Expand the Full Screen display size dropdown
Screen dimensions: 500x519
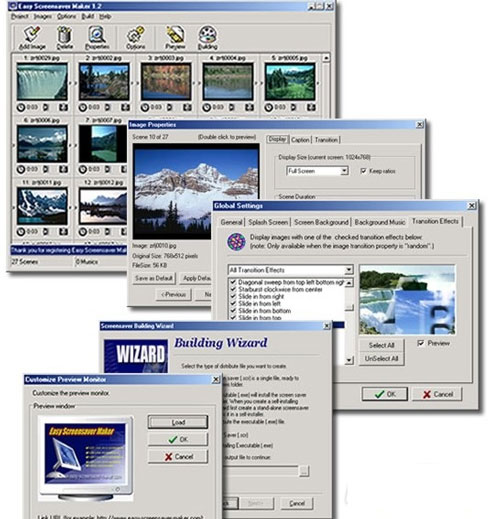click(x=344, y=171)
